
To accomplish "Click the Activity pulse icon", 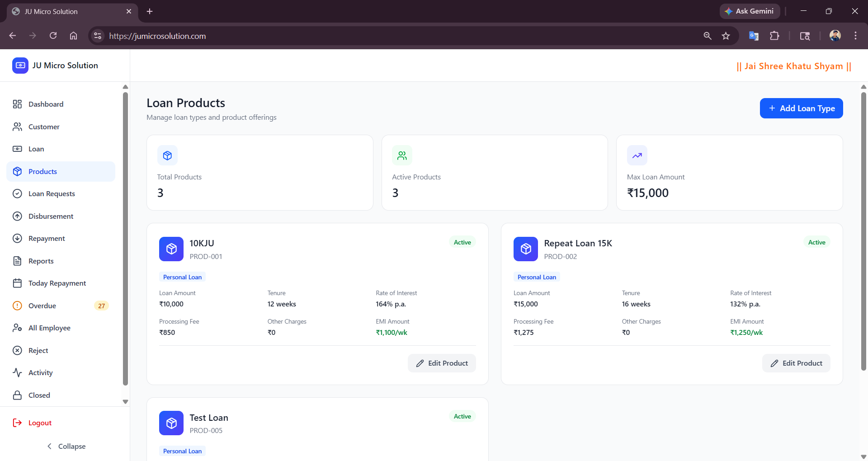I will [x=17, y=372].
